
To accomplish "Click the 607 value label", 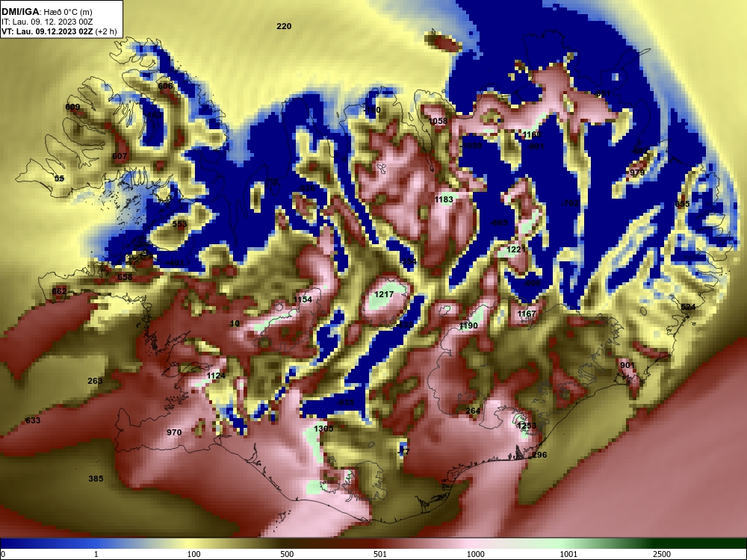I will 120,156.
